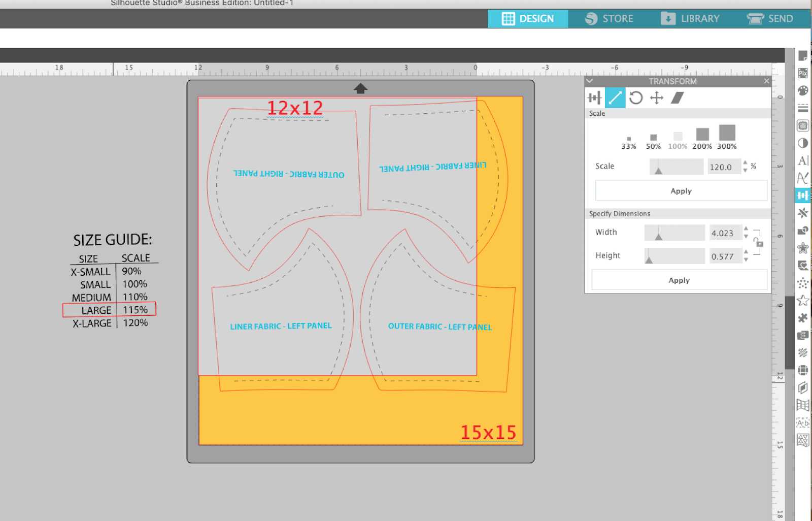Open the Line Style panel

tap(803, 108)
